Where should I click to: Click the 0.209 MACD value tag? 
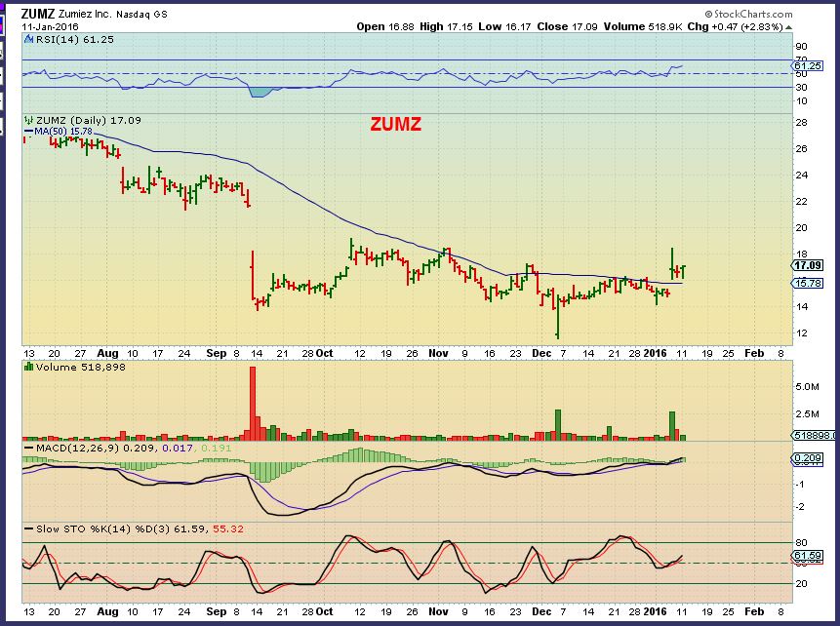[x=808, y=458]
